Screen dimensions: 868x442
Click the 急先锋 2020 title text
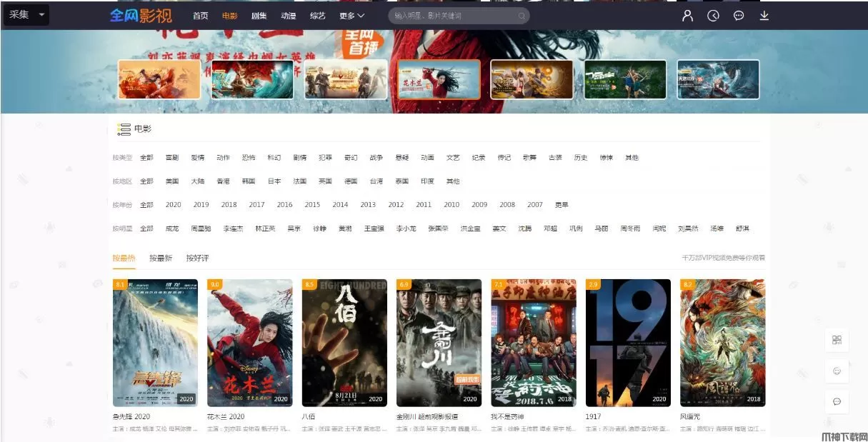[x=131, y=417]
